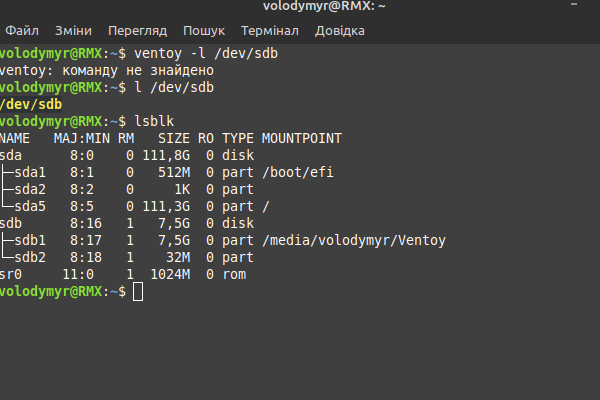Click the command 'l /dev/sdb'
Viewport: 600px width, 400px height.
(174, 87)
